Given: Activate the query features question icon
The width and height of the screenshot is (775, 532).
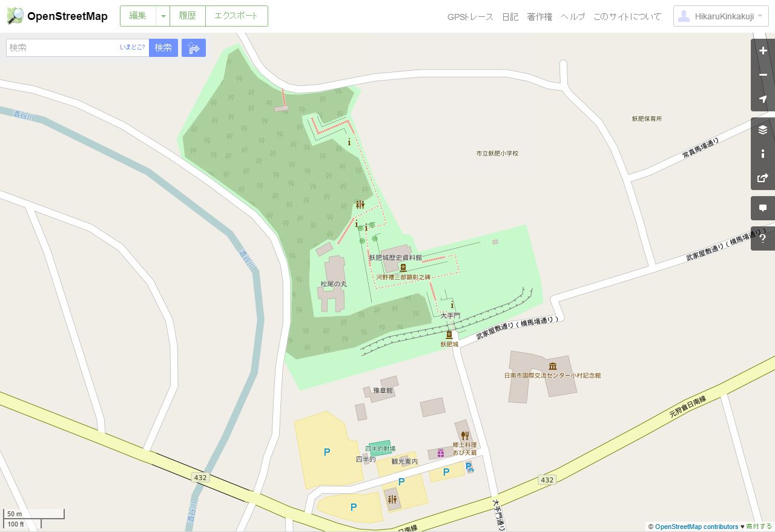Looking at the screenshot, I should coord(763,238).
